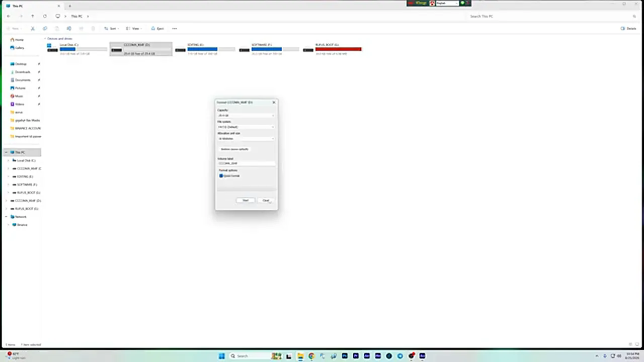Click the Search This PC box
The width and height of the screenshot is (644, 362).
(552, 17)
